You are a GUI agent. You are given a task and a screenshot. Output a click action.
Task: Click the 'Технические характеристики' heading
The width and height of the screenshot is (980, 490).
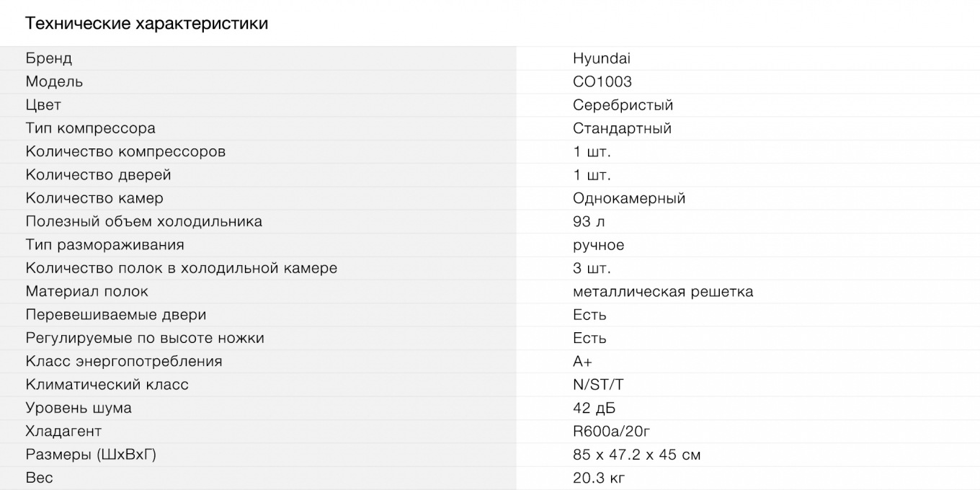click(x=147, y=24)
